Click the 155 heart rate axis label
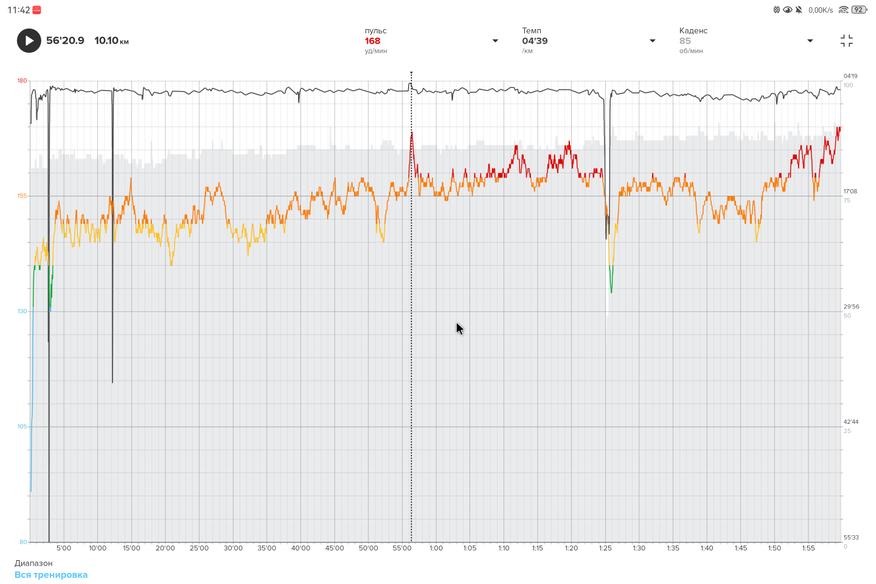The image size is (876, 584). [22, 196]
